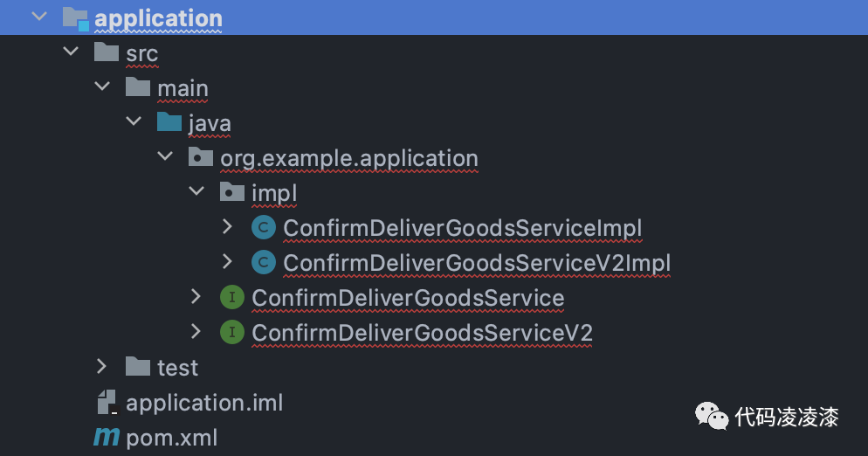Select the main folder label
The image size is (868, 456).
tap(183, 88)
